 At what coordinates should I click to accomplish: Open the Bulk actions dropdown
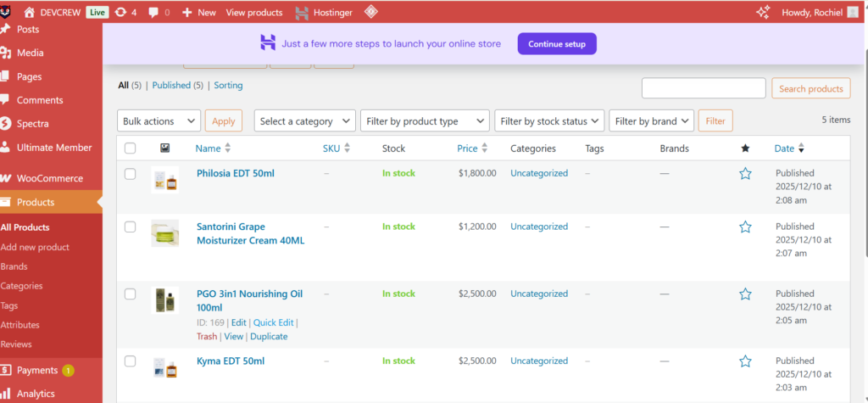pos(159,121)
